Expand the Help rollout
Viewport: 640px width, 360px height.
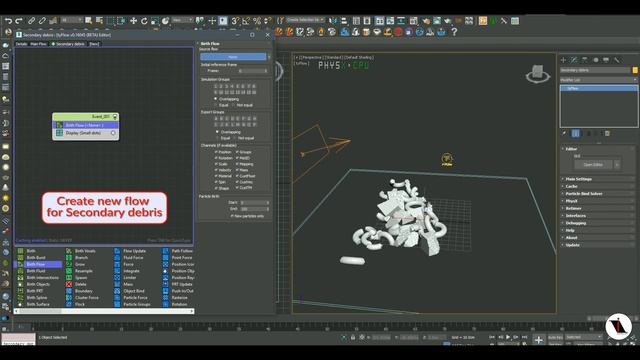(x=598, y=231)
